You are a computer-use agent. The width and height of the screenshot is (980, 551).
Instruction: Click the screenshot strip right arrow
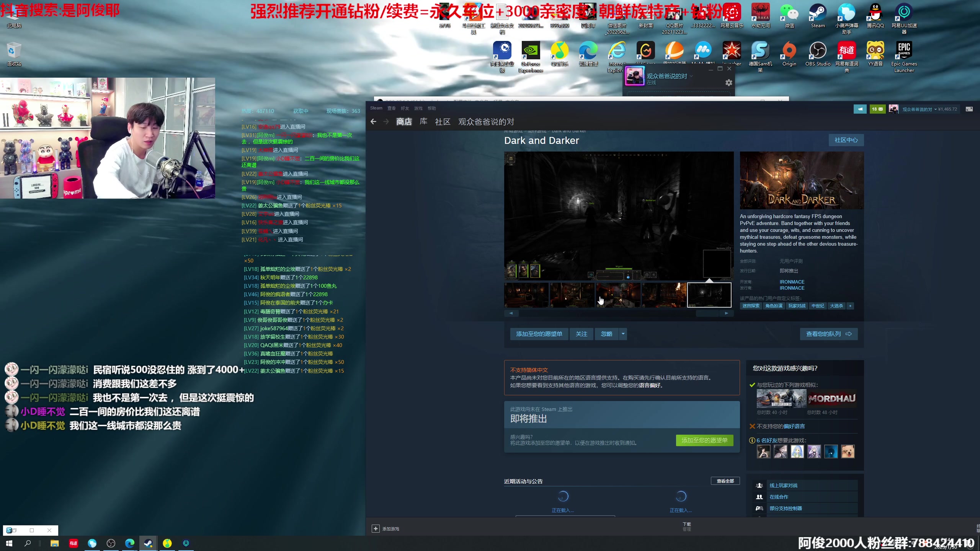[x=726, y=313]
